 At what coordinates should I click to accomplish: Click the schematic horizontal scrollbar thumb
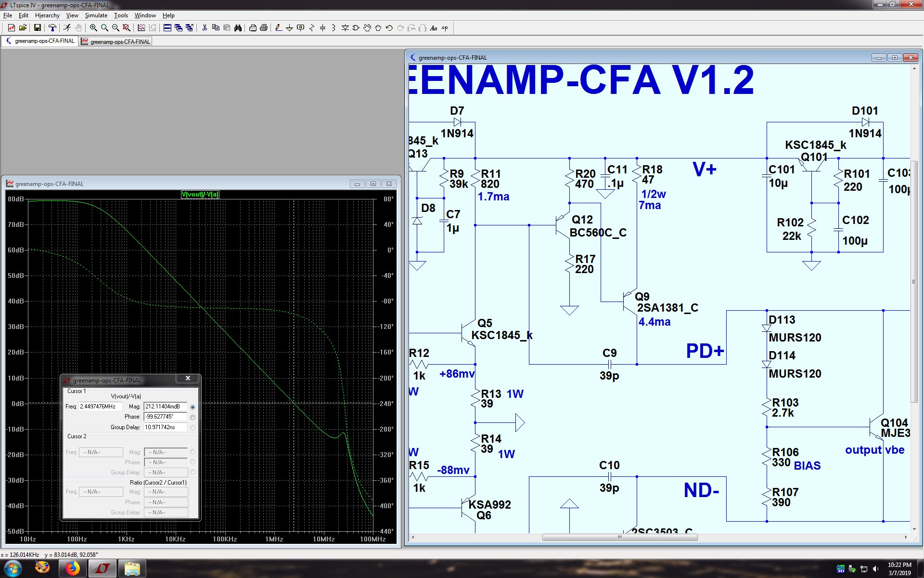coord(620,537)
